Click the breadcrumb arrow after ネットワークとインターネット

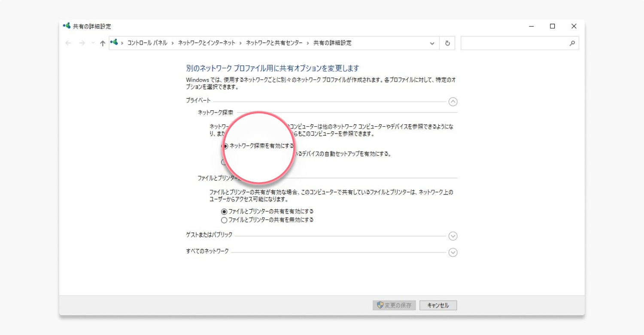(241, 43)
